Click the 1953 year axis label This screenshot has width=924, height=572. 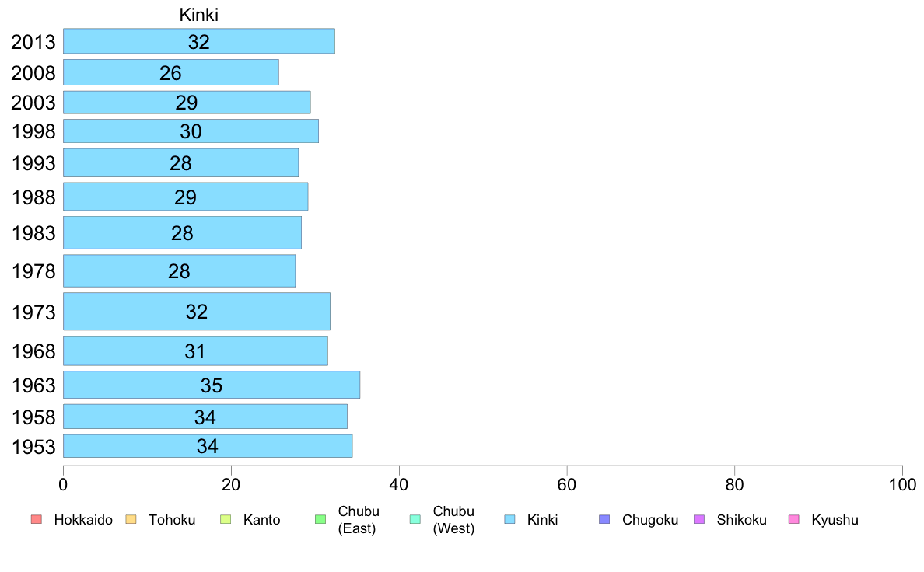(33, 447)
